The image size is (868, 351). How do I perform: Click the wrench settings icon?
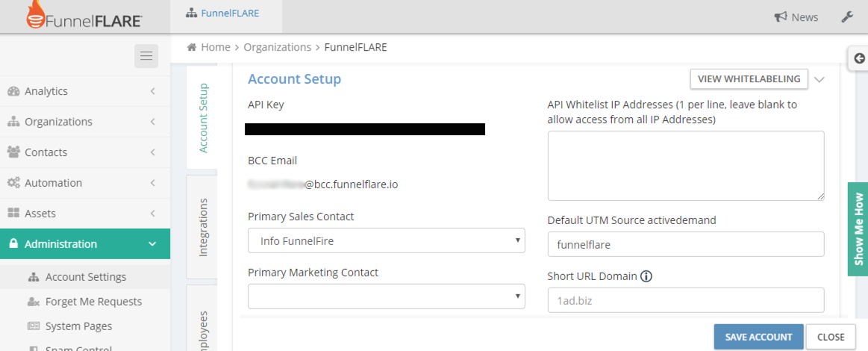pos(847,16)
